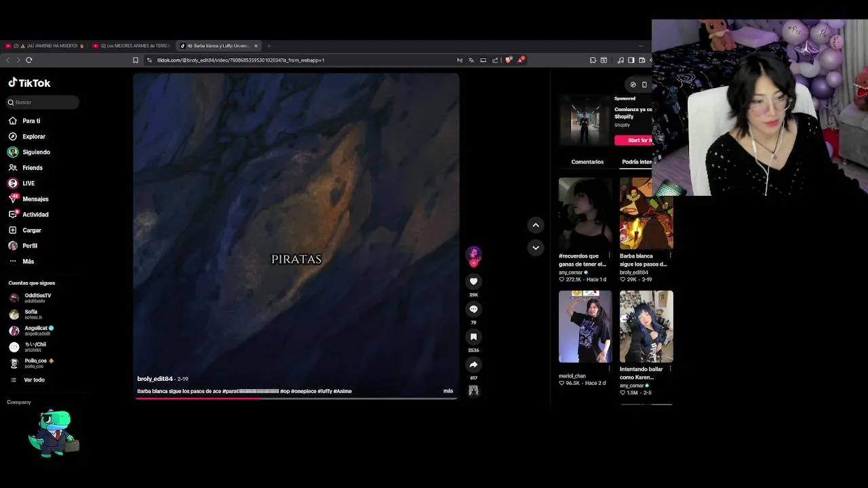This screenshot has width=868, height=488.
Task: Open broly_edit84 profile under video
Action: pyautogui.click(x=155, y=379)
